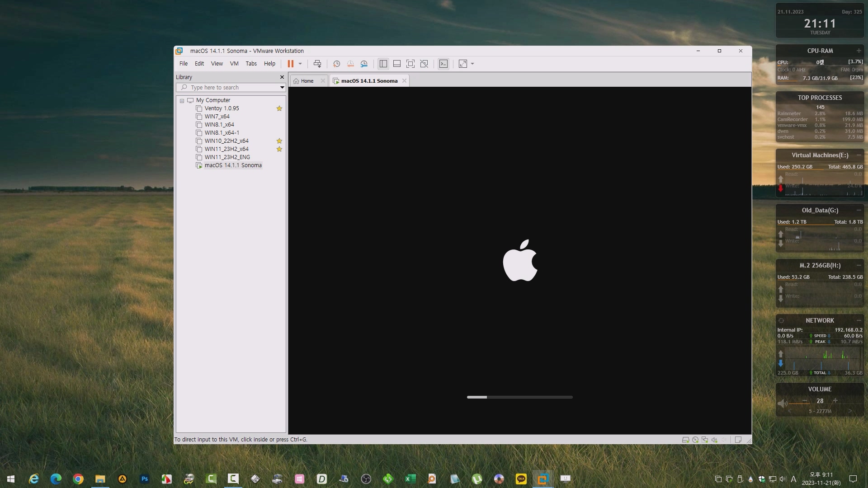The height and width of the screenshot is (488, 868).
Task: Collapse the M.2 256GB(H:) widget
Action: pyautogui.click(x=859, y=265)
